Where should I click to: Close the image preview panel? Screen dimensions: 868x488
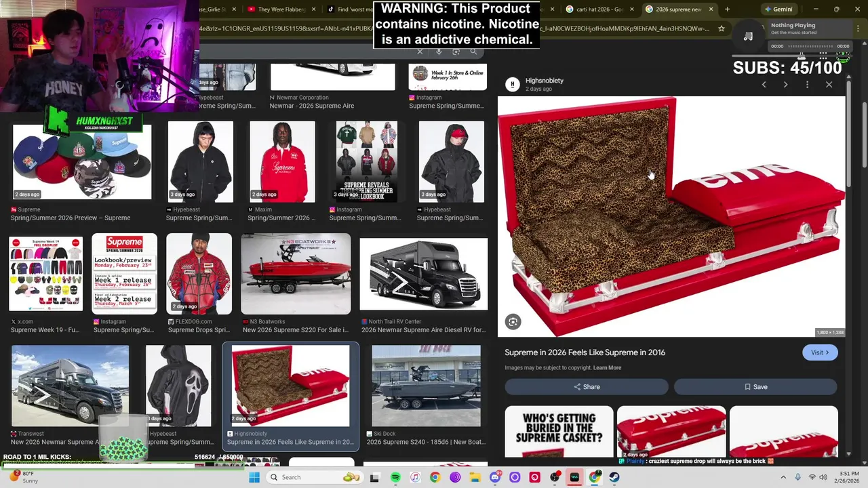tap(829, 85)
